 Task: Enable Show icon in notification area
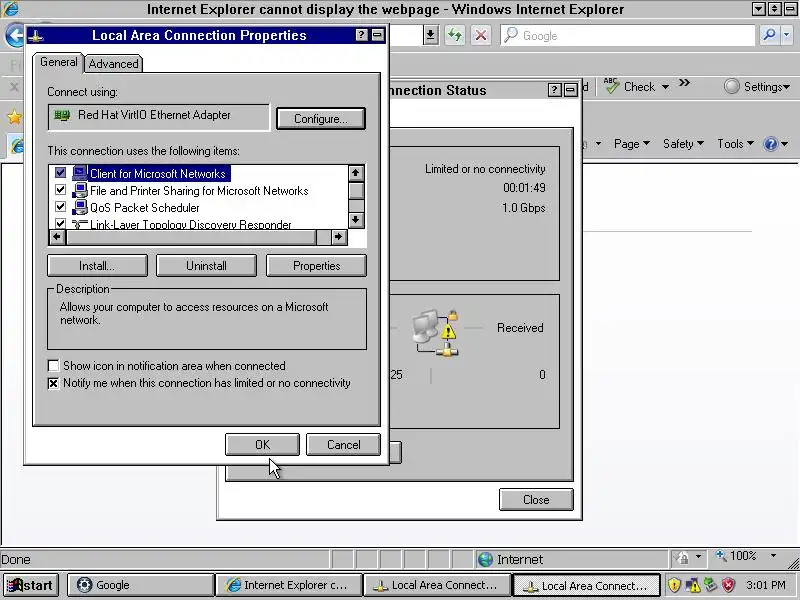(x=53, y=366)
